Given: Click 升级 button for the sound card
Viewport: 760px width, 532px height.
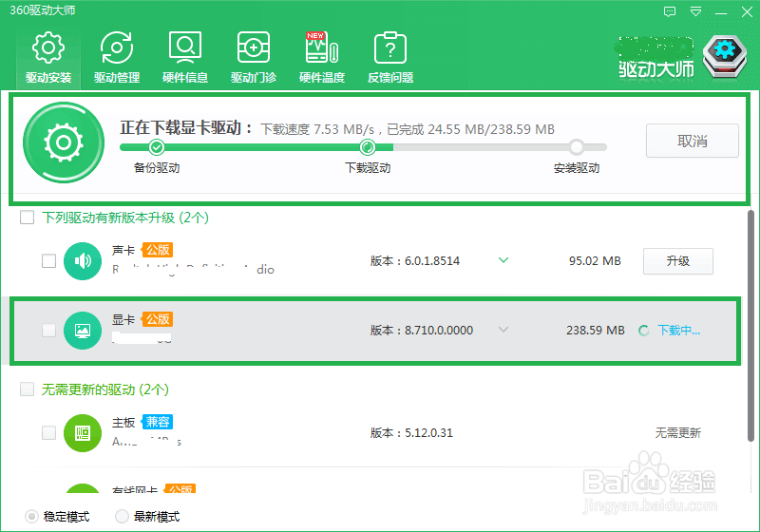Looking at the screenshot, I should [678, 261].
